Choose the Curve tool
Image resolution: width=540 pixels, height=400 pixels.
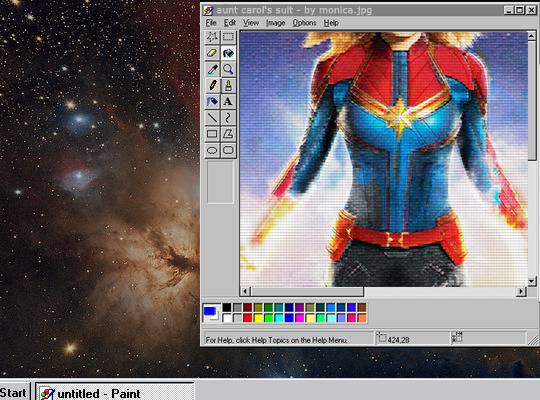click(228, 117)
